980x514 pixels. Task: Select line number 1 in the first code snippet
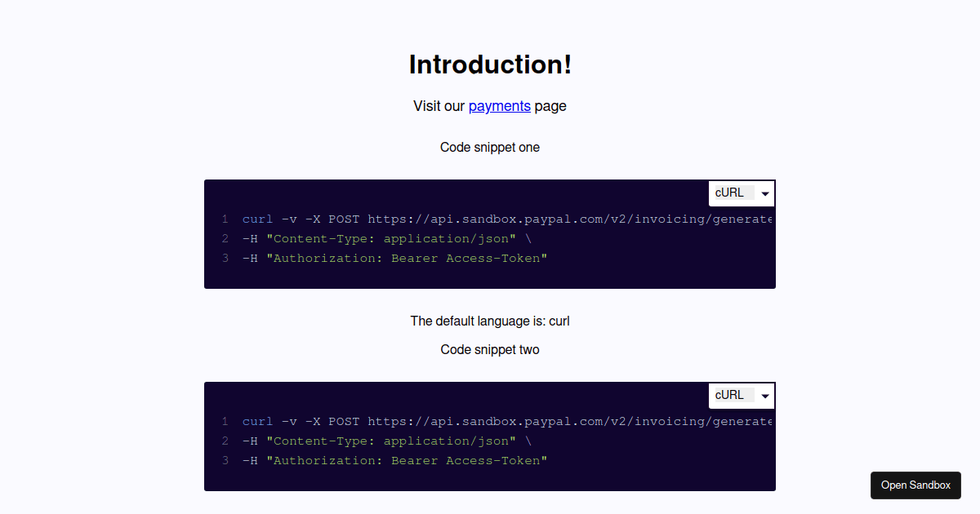pos(225,219)
